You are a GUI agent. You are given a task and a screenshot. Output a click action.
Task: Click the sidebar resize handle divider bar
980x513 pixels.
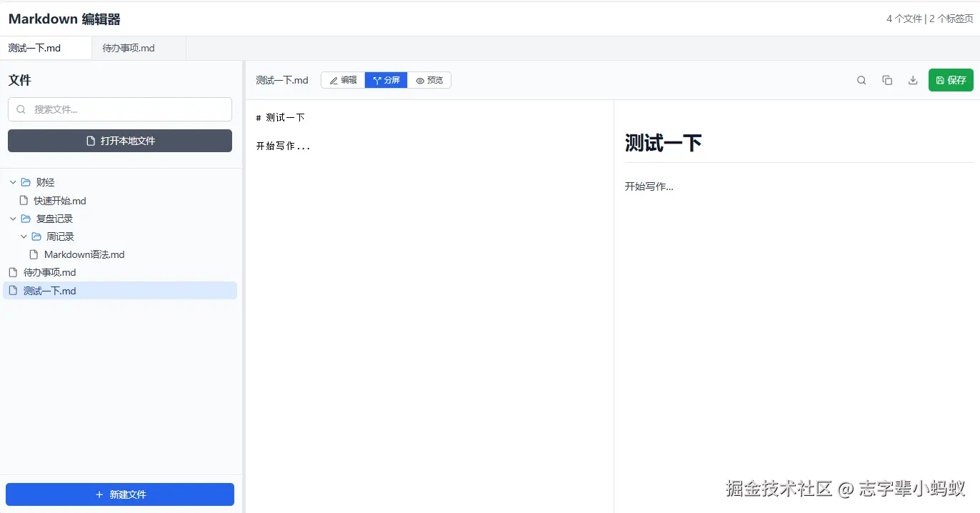point(244,287)
